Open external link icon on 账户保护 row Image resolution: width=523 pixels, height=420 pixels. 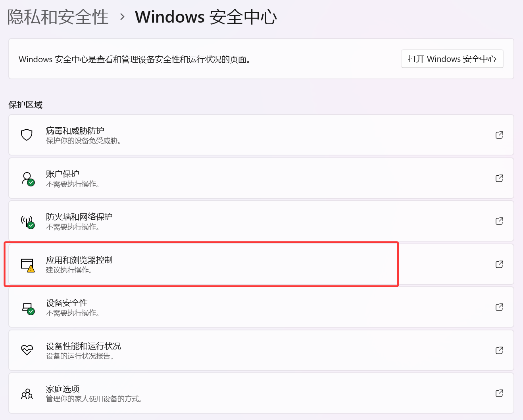(499, 178)
